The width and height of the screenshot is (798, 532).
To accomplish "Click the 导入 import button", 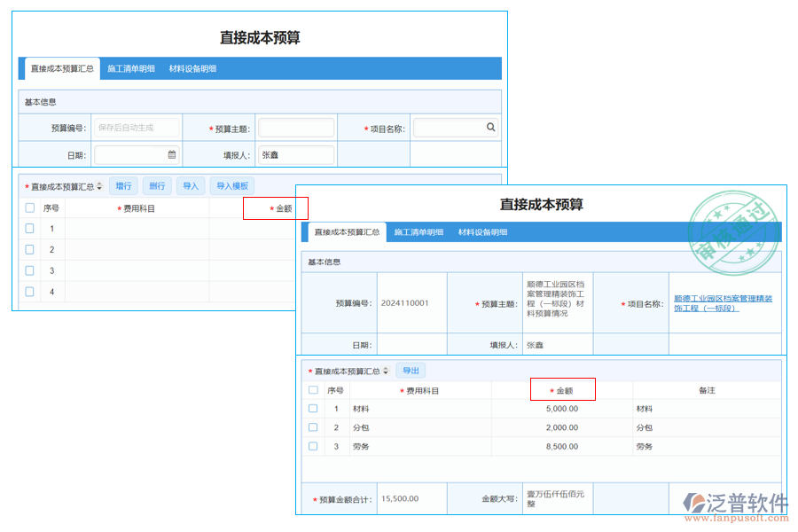I will [x=190, y=185].
